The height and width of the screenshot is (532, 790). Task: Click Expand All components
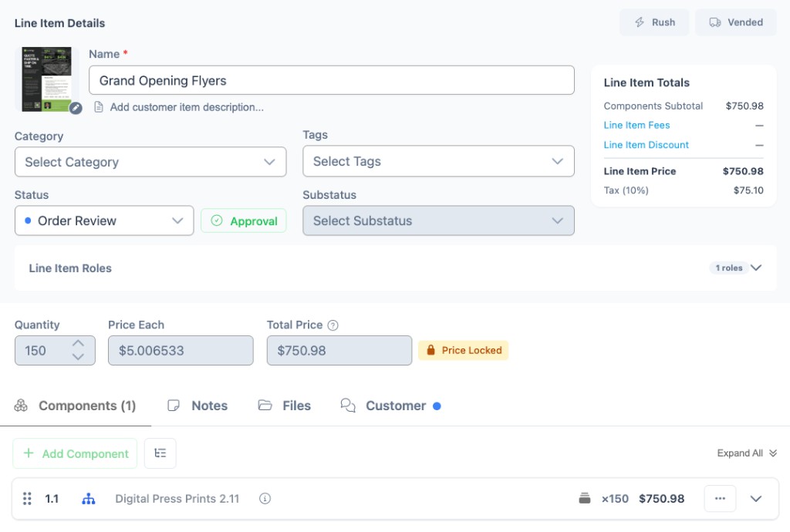[x=747, y=453]
